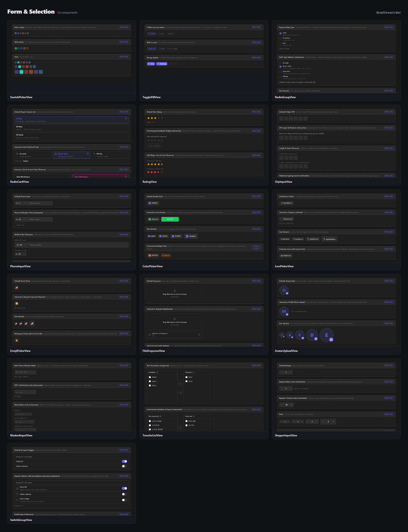Toggle the 'All 148' count pill
The image size is (408, 532).
point(162,49)
